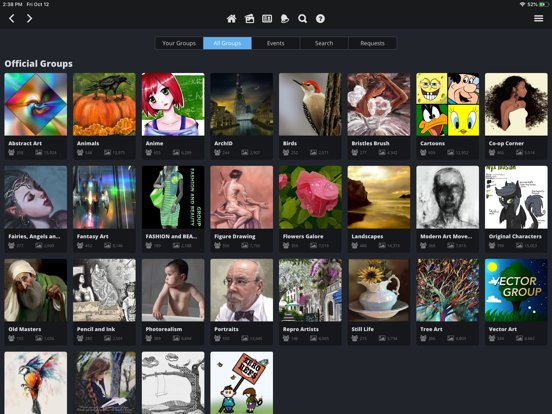552x414 pixels.
Task: Open the Vector Art group
Action: point(516,302)
